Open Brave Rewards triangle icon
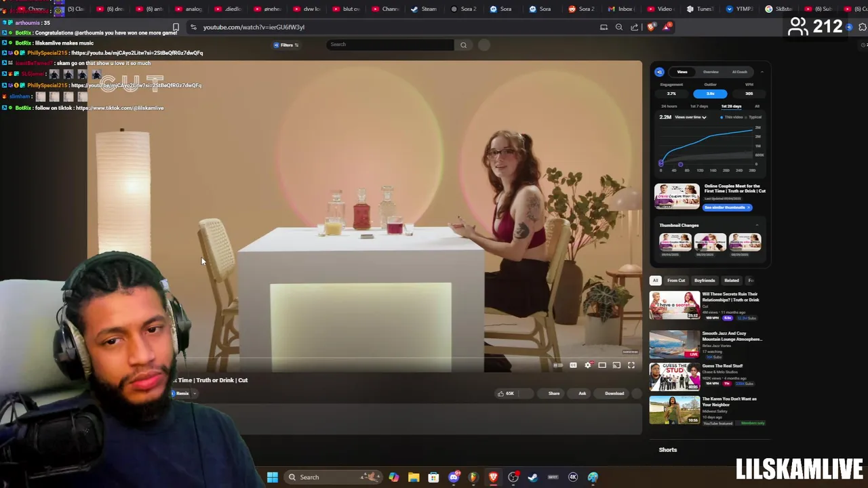 click(667, 27)
